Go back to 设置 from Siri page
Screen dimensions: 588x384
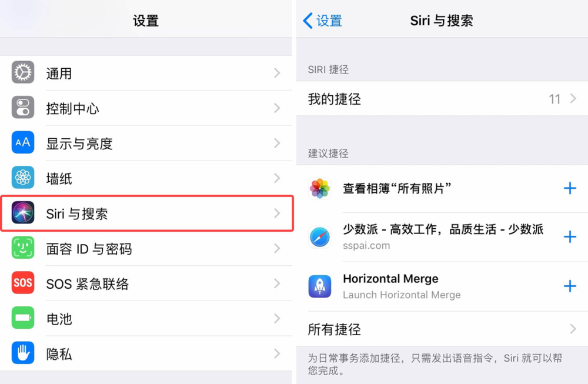(x=322, y=21)
